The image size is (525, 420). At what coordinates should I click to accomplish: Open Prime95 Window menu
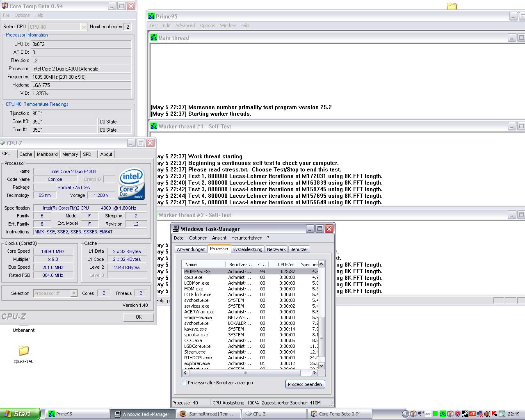pyautogui.click(x=228, y=25)
